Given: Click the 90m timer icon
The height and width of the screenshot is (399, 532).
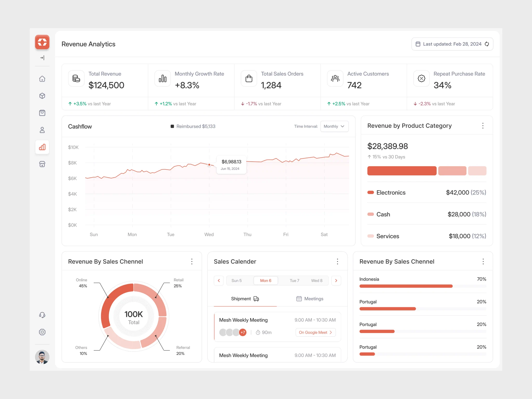Looking at the screenshot, I should tap(258, 332).
